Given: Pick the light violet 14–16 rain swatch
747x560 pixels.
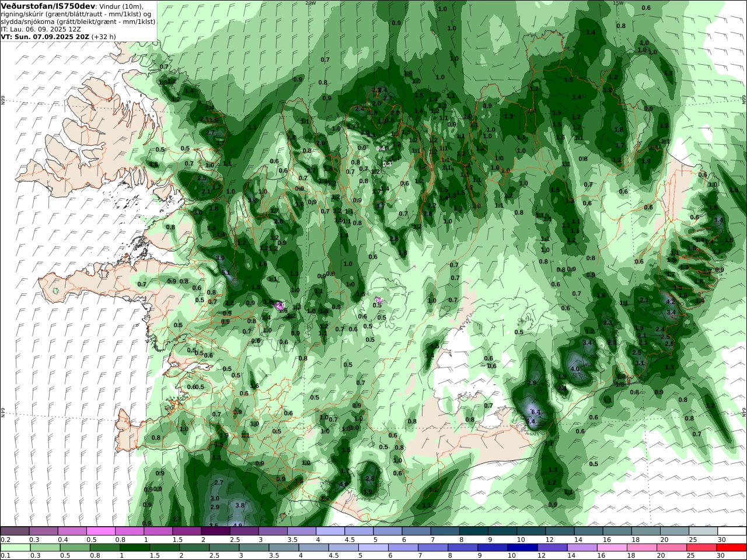Looking at the screenshot, I should tap(582, 548).
